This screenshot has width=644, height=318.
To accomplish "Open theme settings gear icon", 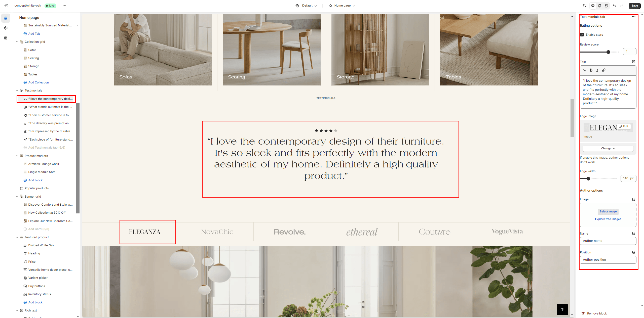I will 6,28.
